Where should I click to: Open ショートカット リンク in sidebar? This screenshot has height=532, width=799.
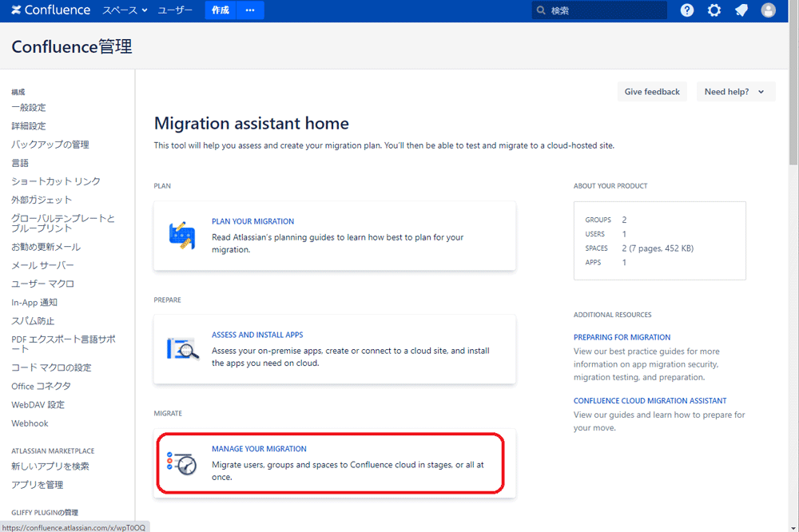(56, 181)
